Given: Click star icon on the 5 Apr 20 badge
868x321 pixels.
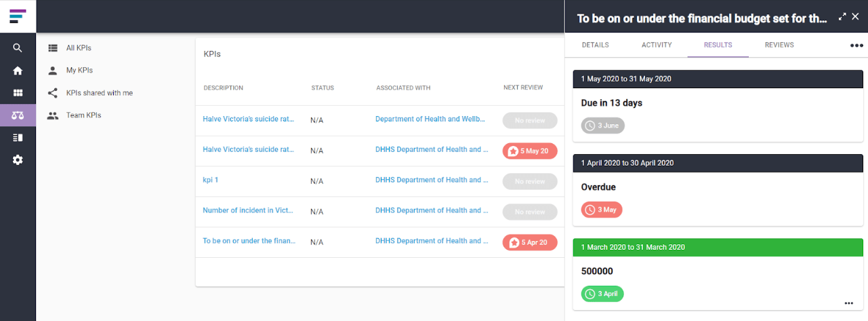Looking at the screenshot, I should [513, 242].
